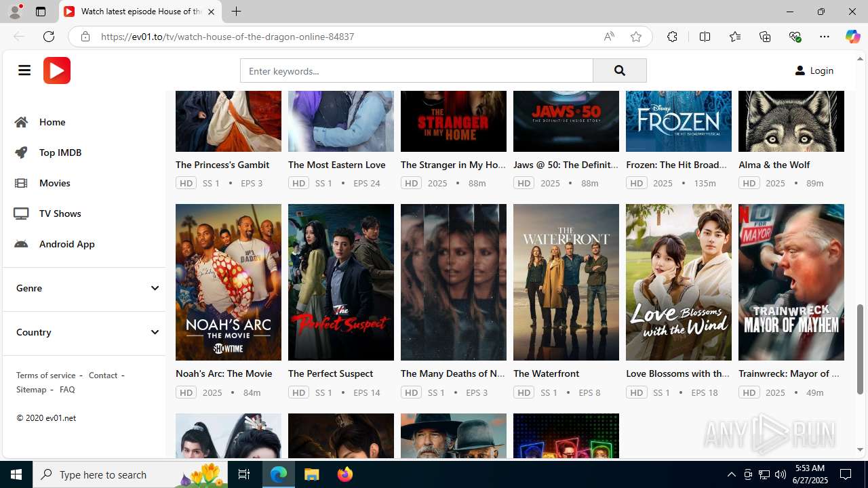Click the Login user icon

[800, 70]
